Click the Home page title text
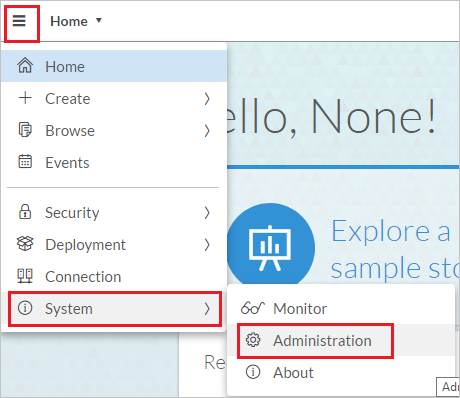The width and height of the screenshot is (460, 398). click(x=69, y=21)
